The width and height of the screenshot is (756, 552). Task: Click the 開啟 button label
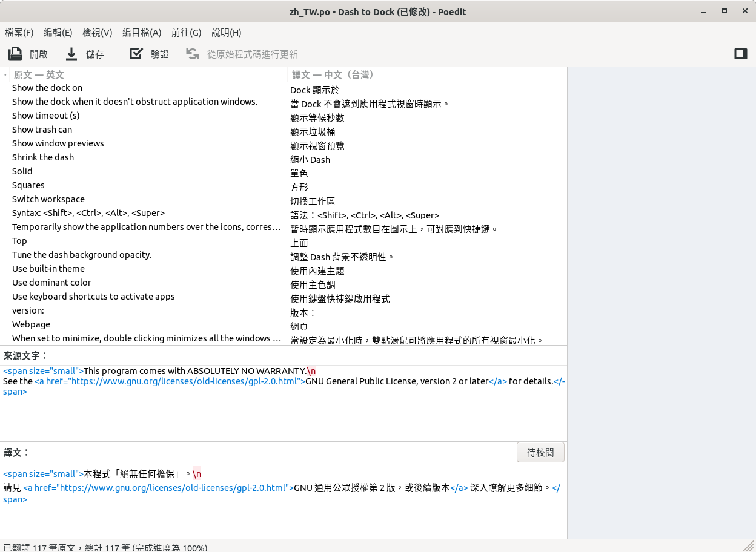click(x=39, y=54)
